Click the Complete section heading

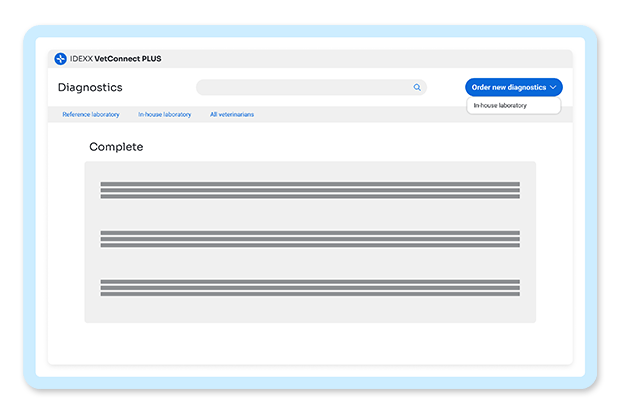pos(116,147)
